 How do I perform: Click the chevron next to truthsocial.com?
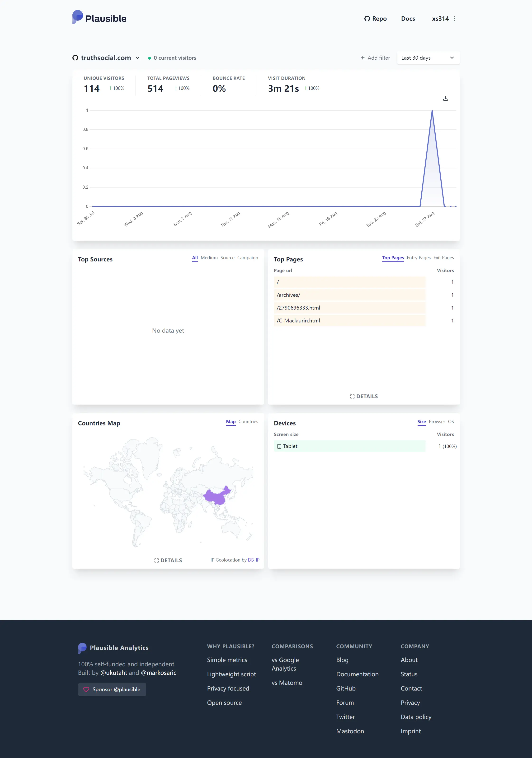[137, 58]
